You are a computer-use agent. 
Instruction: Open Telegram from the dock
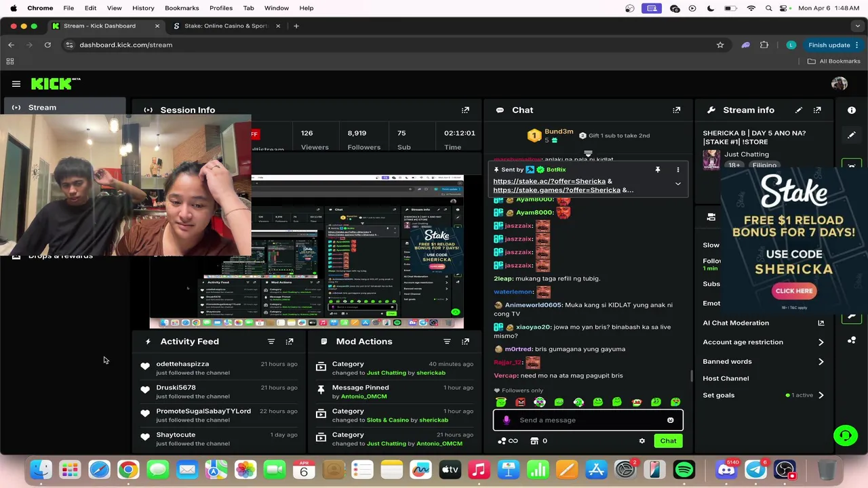(756, 469)
